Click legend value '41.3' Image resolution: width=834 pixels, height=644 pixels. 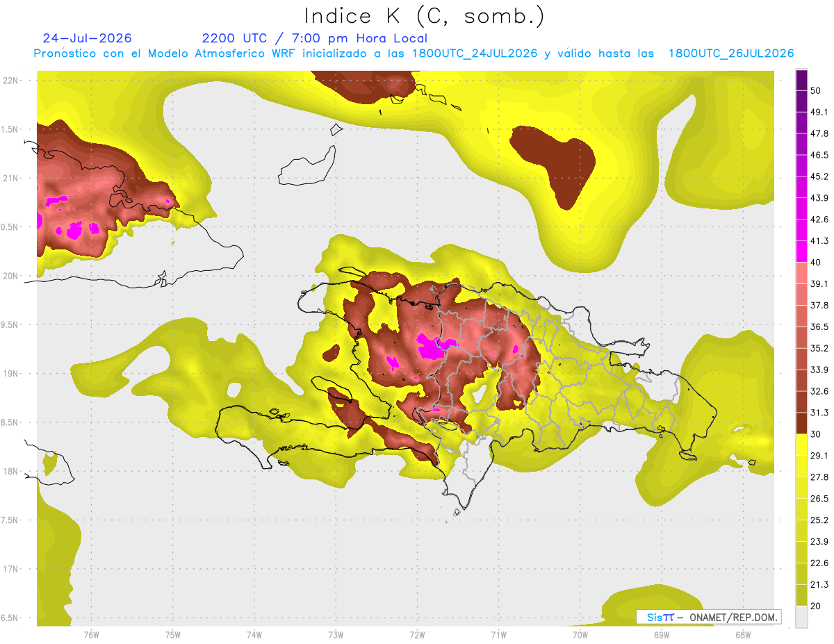click(818, 241)
